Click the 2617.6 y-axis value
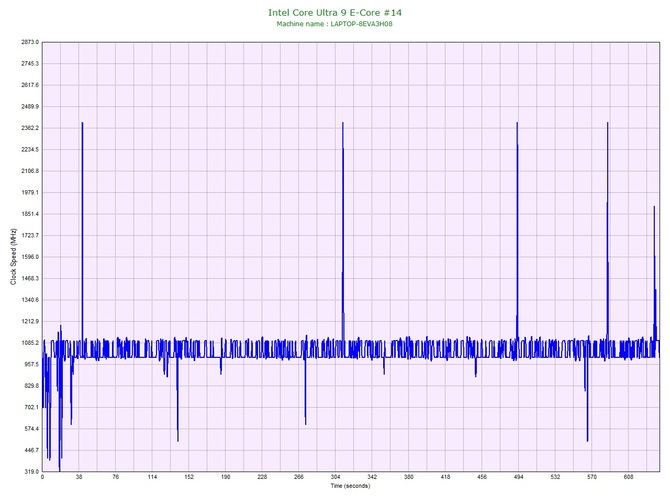The width and height of the screenshot is (670, 503). 30,85
